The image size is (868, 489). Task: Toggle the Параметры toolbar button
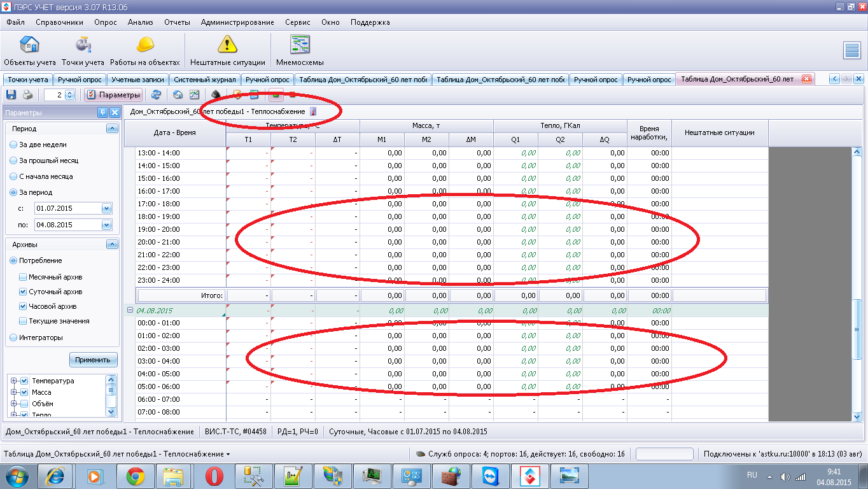click(113, 95)
